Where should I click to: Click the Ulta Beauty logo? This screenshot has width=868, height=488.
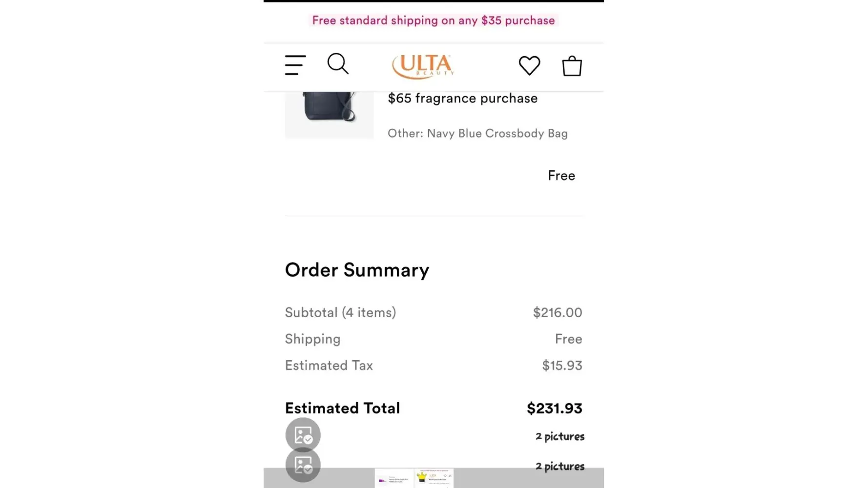click(x=423, y=66)
